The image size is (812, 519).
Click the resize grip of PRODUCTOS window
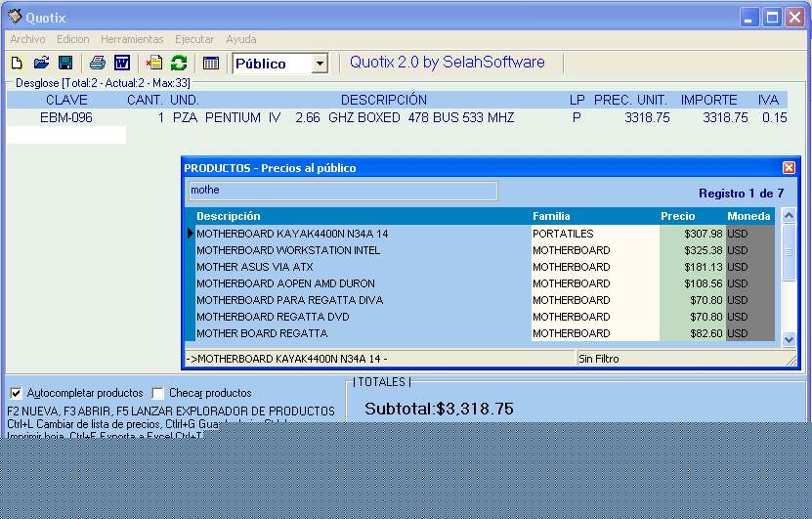click(x=791, y=360)
